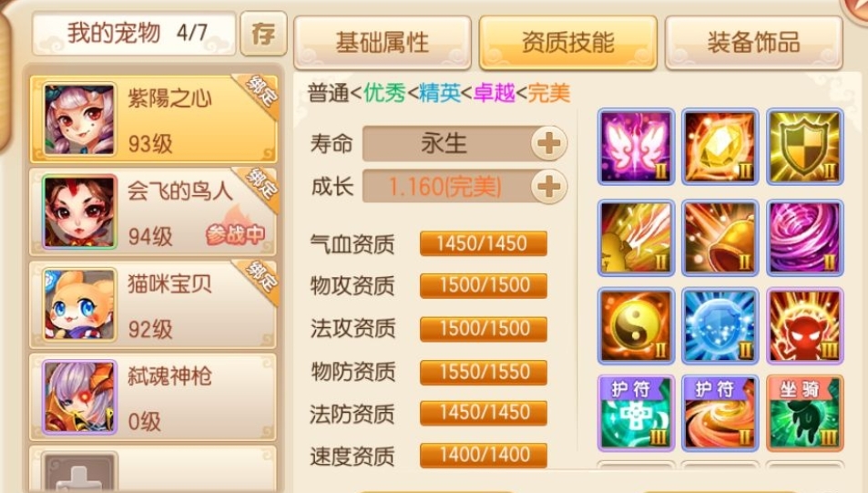
Task: Select the green 护符 amulet skill
Action: click(636, 413)
